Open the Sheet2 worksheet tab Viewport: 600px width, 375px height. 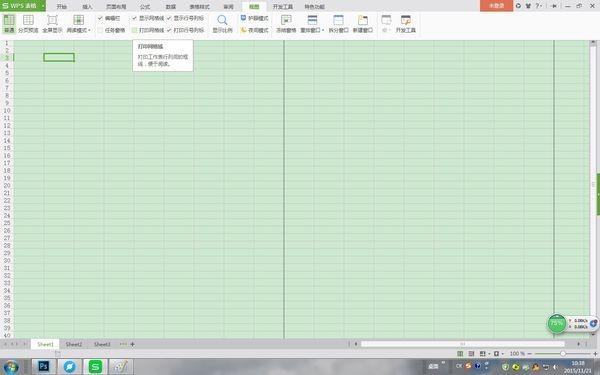[x=74, y=344]
